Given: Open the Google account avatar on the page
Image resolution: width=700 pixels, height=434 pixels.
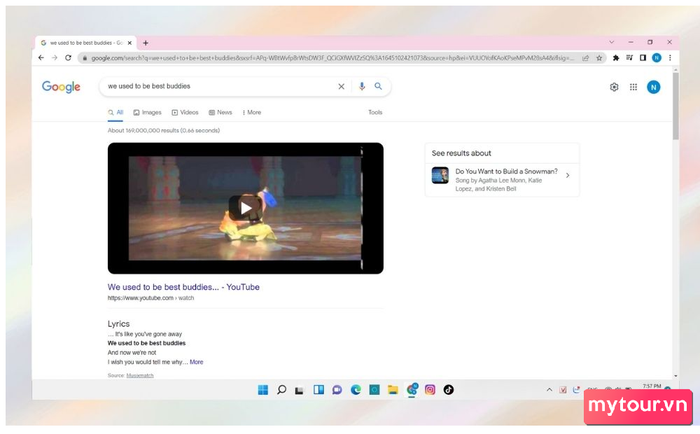Looking at the screenshot, I should pos(654,87).
